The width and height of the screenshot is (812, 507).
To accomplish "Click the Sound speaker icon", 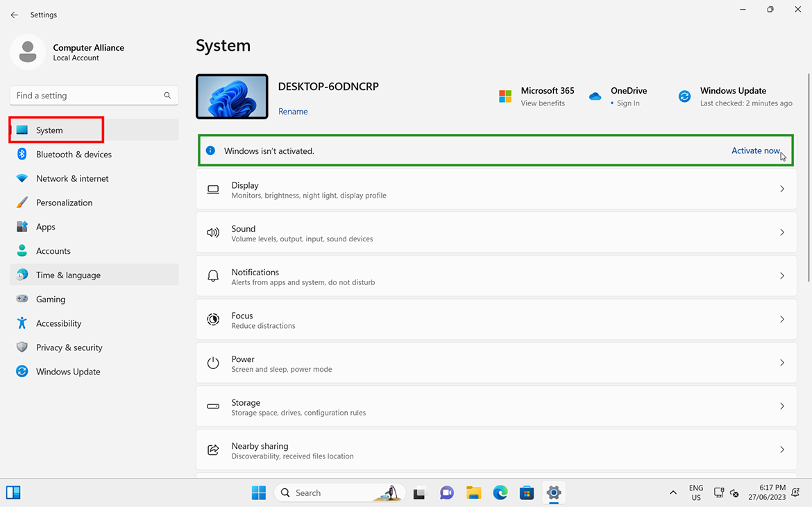I will [x=213, y=232].
